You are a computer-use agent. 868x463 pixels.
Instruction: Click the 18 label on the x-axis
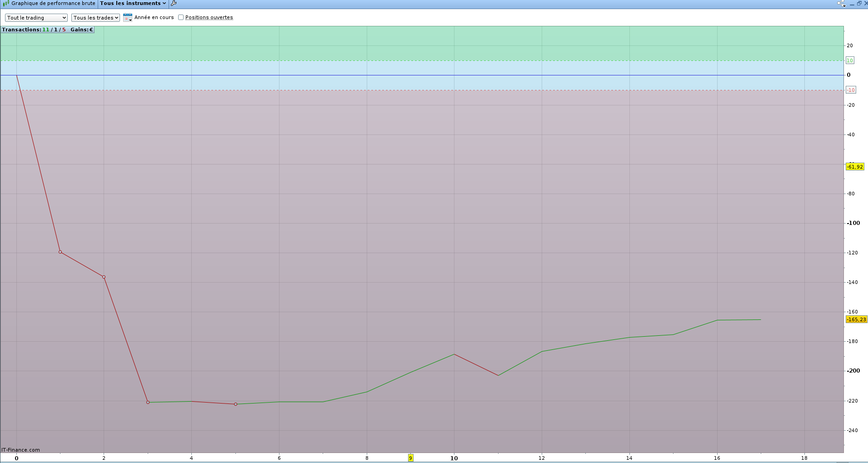point(804,458)
